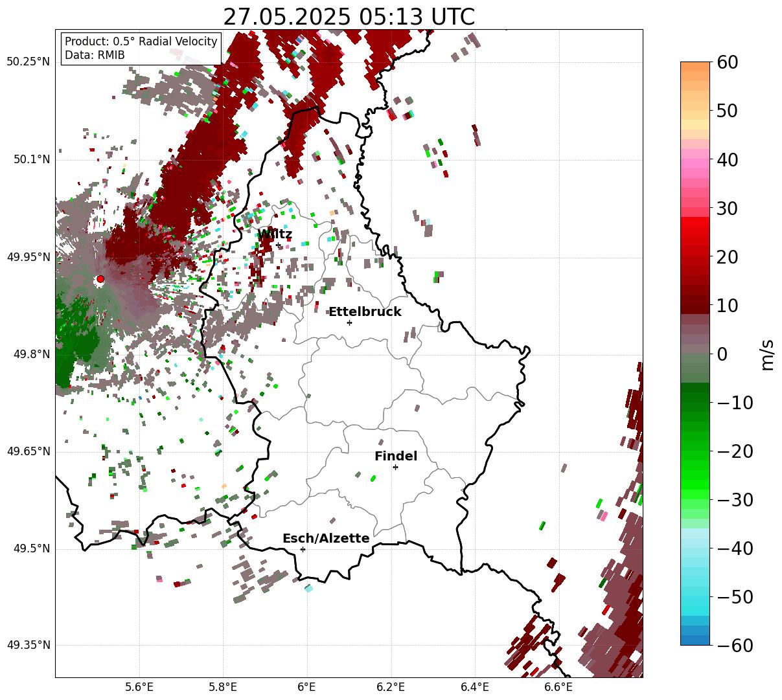782x700 pixels.
Task: Click the 49.8°N latitude label
Action: [x=32, y=354]
